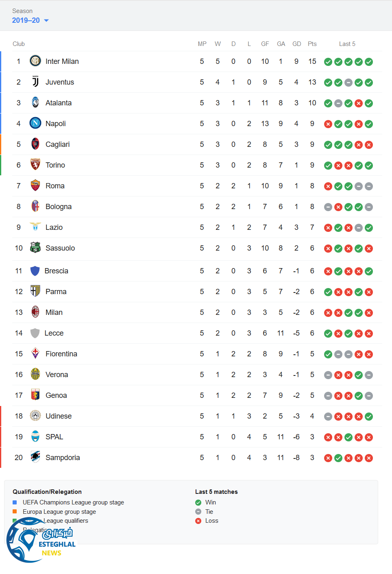Click the Pts column header
This screenshot has width=392, height=574.
coord(312,44)
